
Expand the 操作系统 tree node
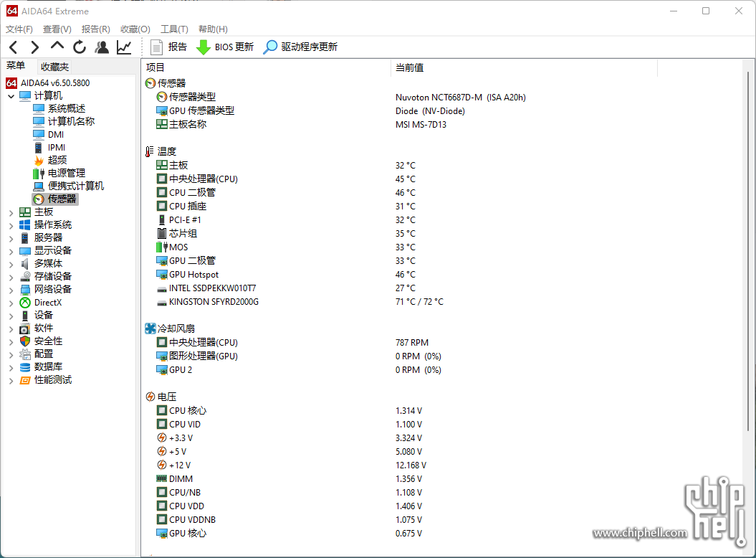tap(11, 225)
